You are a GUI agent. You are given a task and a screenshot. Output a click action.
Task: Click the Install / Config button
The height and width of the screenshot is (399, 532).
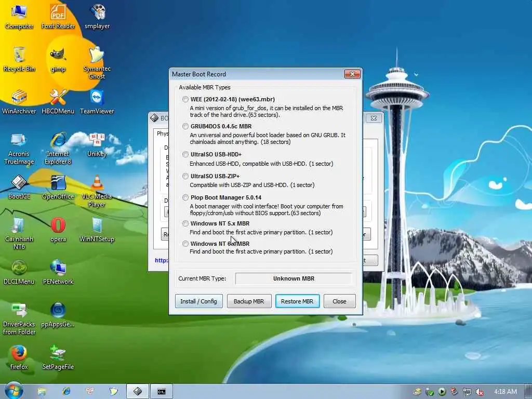[199, 301]
